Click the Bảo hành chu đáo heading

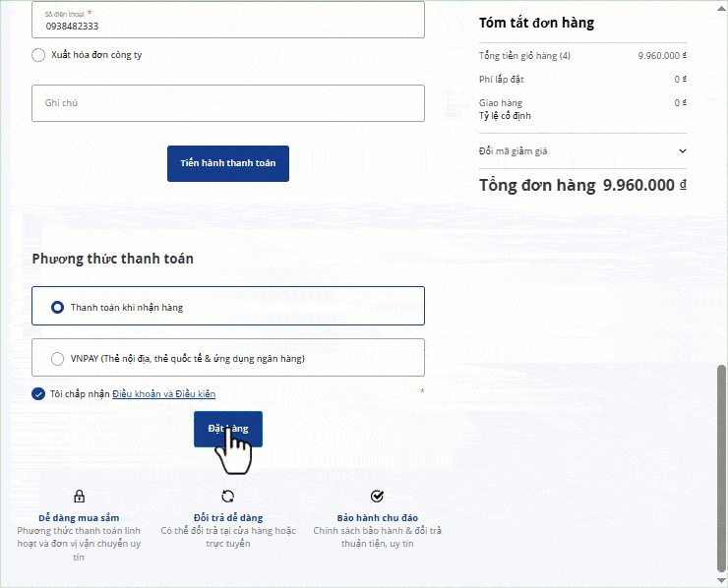[377, 518]
